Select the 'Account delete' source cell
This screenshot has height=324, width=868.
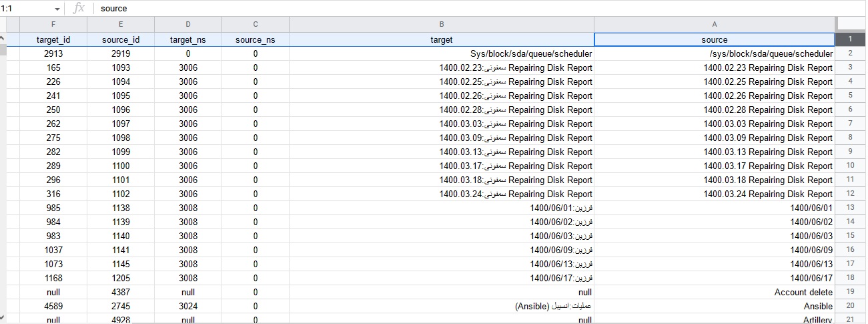point(714,292)
